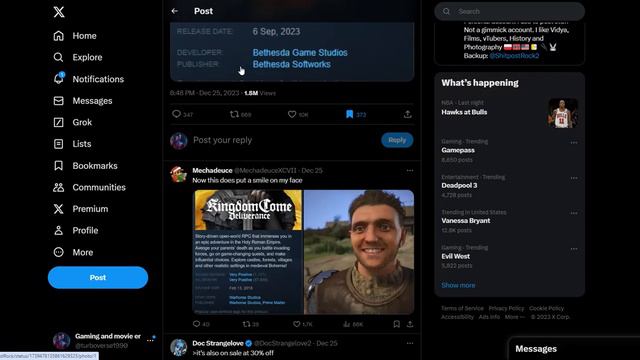View analytics icon on Mechadeuce's reply

click(x=347, y=324)
